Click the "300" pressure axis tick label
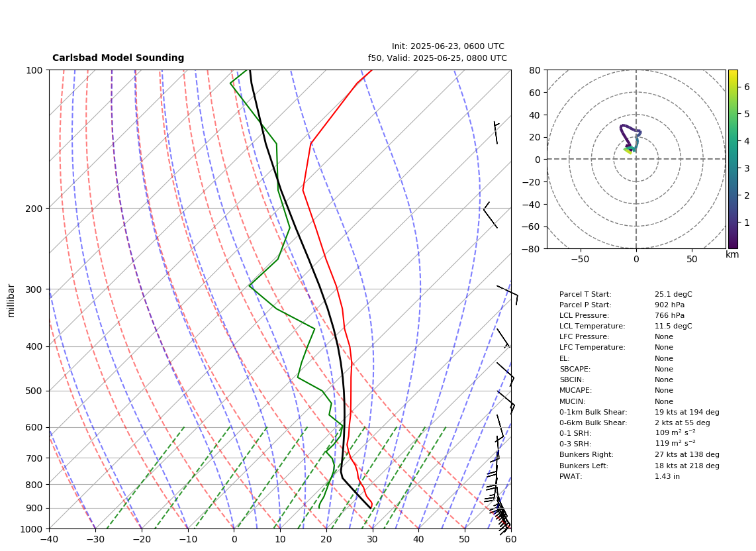Image resolution: width=756 pixels, height=551 pixels. click(x=35, y=289)
